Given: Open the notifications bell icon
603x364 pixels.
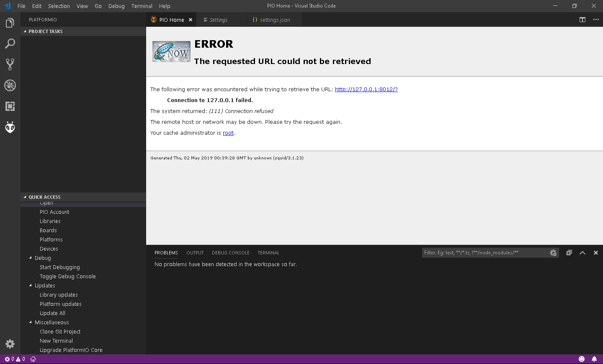Looking at the screenshot, I should tap(594, 359).
